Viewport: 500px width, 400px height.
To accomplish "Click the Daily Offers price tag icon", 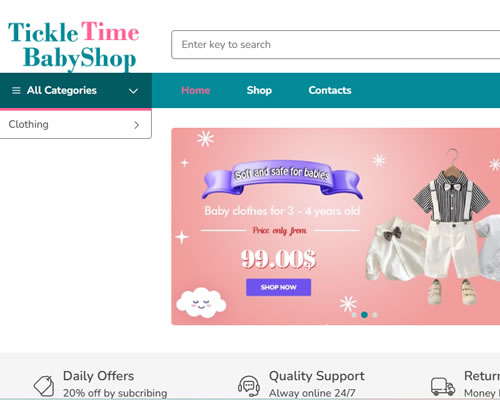I will click(44, 386).
